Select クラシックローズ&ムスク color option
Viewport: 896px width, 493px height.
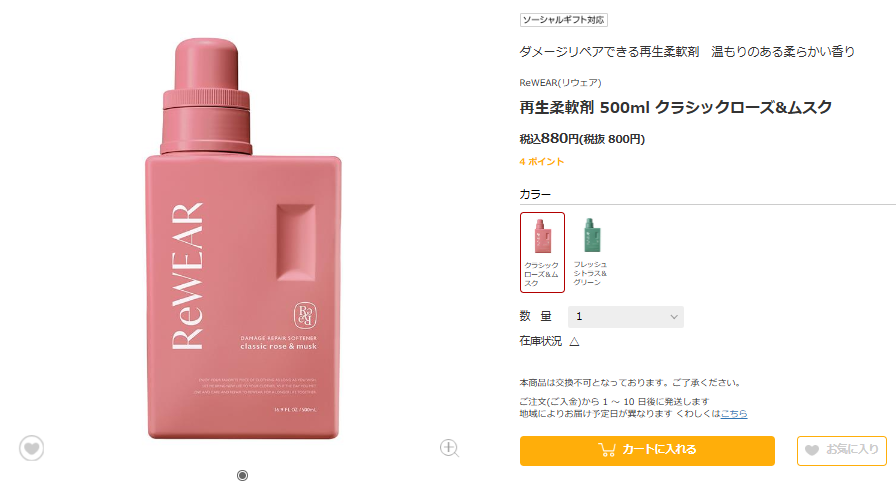[542, 252]
